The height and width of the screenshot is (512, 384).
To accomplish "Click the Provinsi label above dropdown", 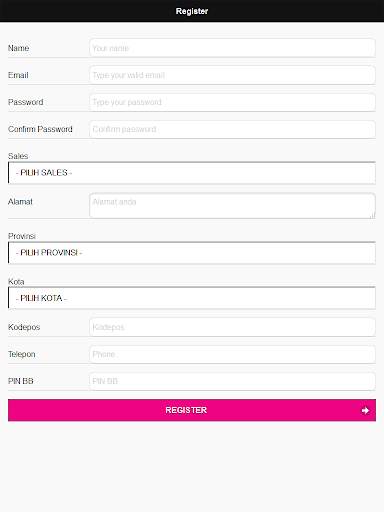I will pos(22,236).
